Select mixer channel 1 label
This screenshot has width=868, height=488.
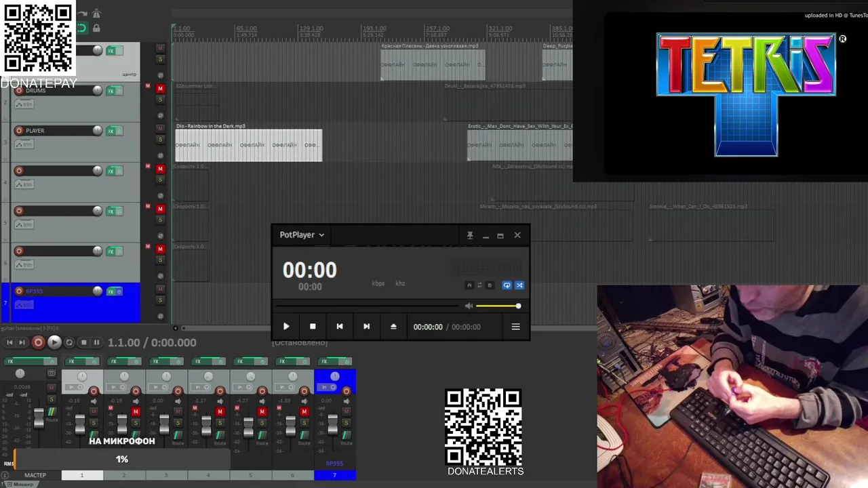[82, 476]
